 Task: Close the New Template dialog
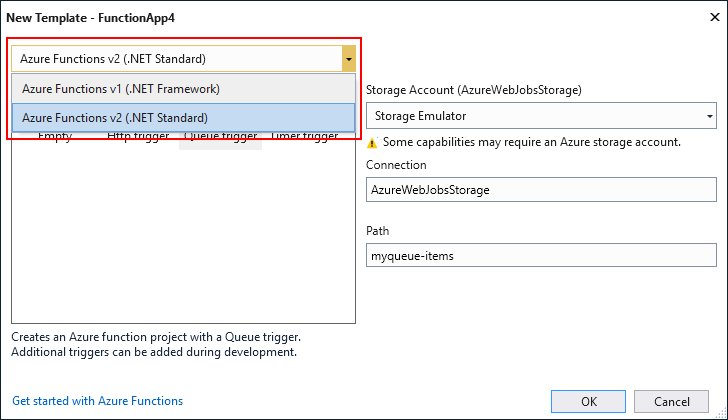tap(715, 18)
